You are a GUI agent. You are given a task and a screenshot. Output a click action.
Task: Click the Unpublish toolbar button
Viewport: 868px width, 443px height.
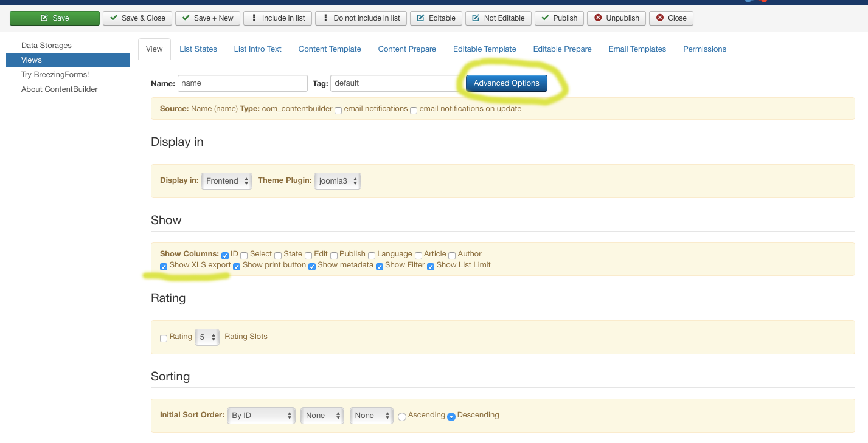616,18
